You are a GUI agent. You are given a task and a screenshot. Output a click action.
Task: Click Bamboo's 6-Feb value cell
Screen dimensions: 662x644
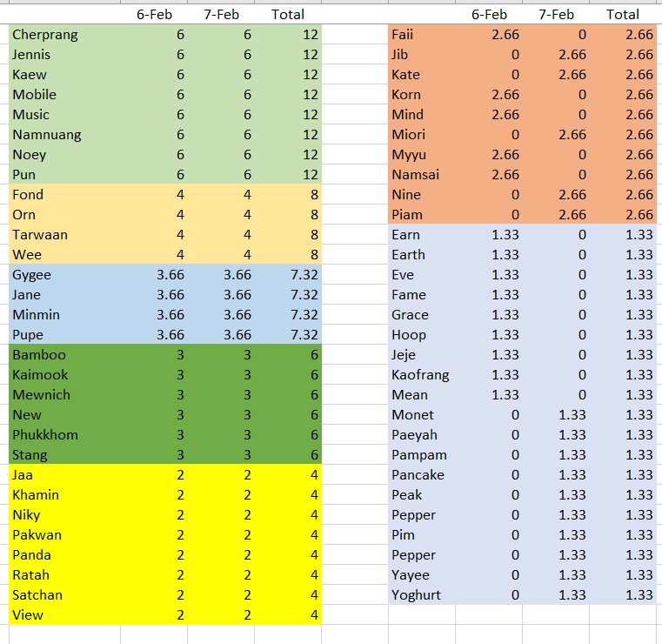point(154,355)
